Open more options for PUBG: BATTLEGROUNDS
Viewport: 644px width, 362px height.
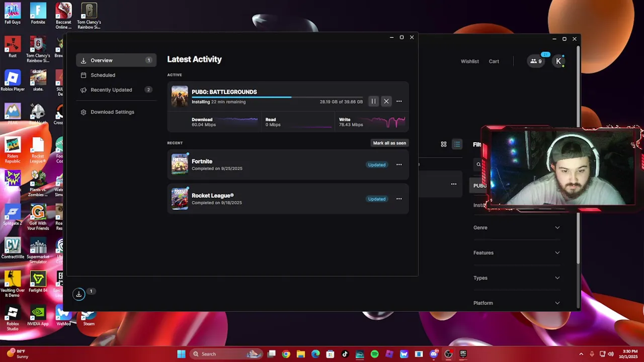click(x=399, y=102)
